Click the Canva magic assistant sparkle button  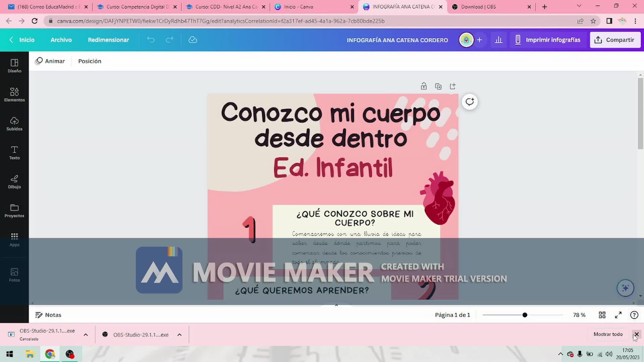625,288
